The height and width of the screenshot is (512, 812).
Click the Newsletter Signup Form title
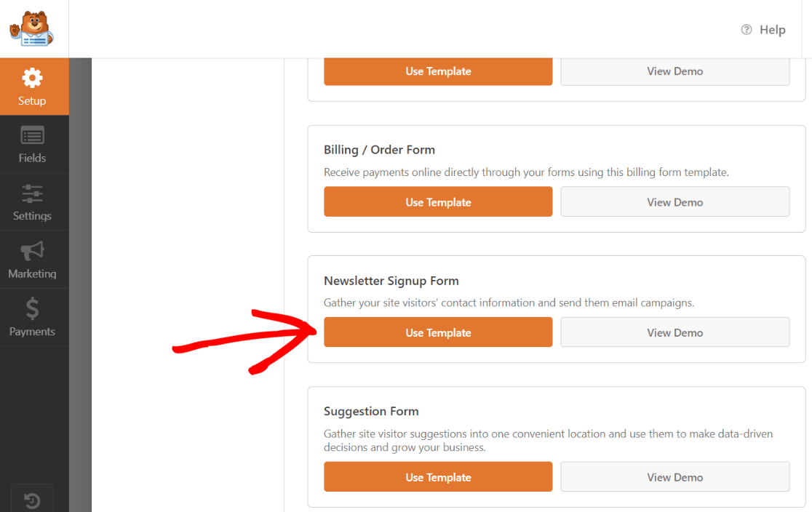391,280
